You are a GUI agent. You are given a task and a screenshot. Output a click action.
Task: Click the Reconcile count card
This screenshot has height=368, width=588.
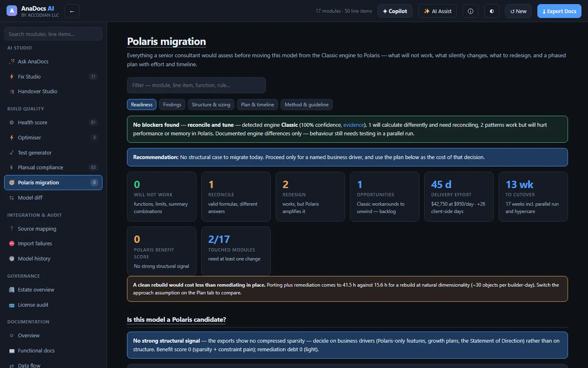pos(236,197)
